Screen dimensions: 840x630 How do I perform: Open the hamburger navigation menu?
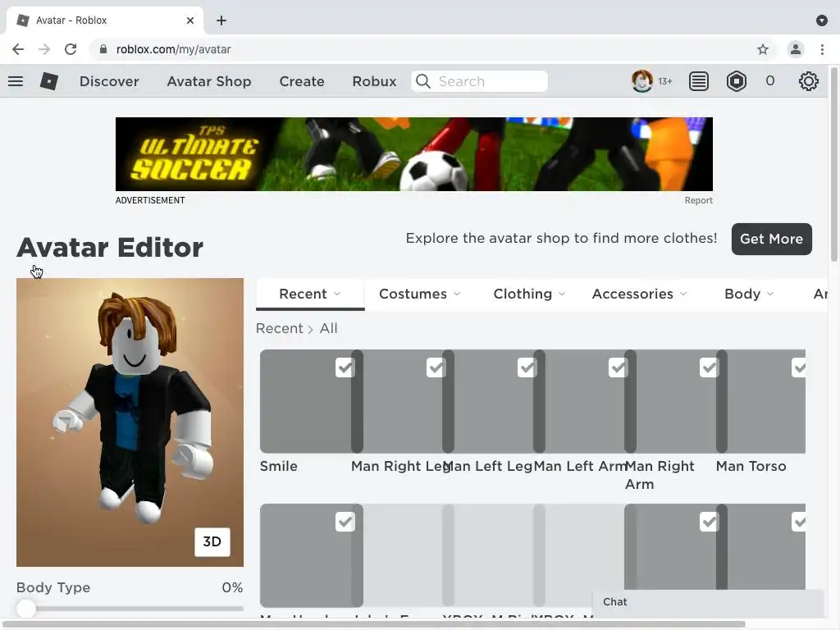(x=16, y=81)
